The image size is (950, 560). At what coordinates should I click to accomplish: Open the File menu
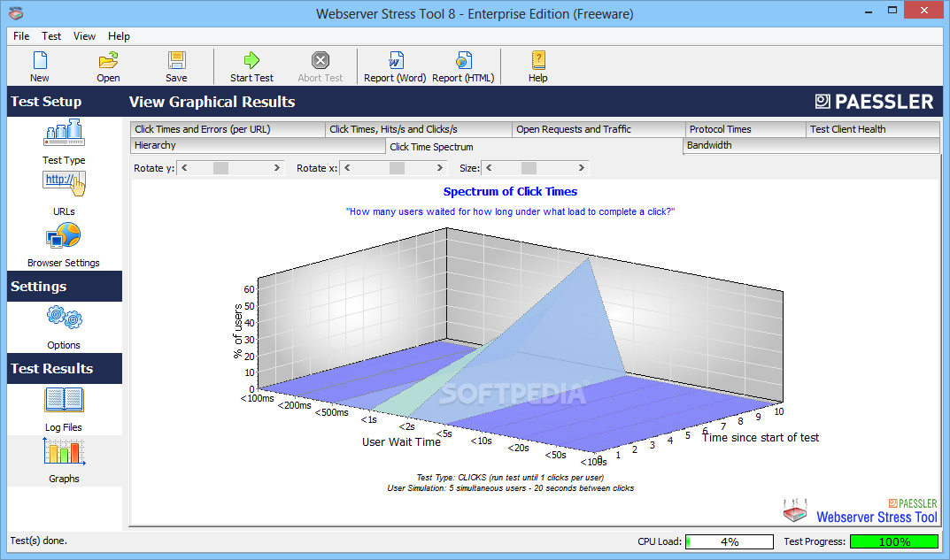click(x=21, y=36)
